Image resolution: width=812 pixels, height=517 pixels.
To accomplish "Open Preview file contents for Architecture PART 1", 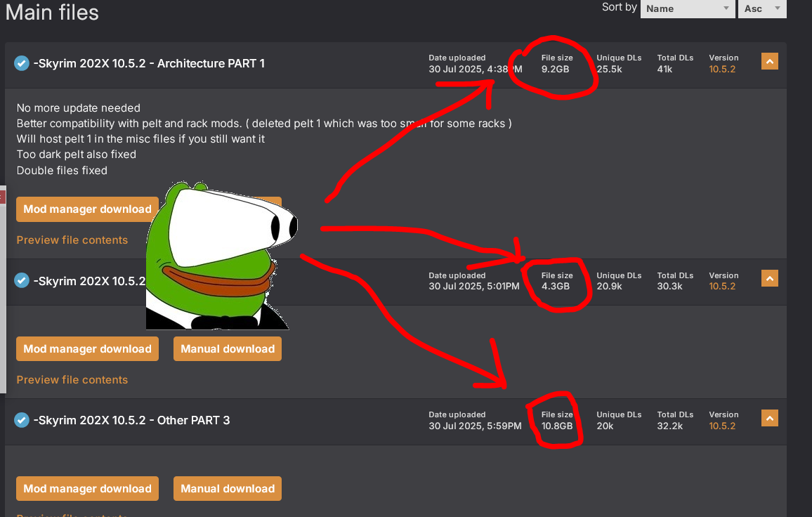I will click(x=72, y=240).
